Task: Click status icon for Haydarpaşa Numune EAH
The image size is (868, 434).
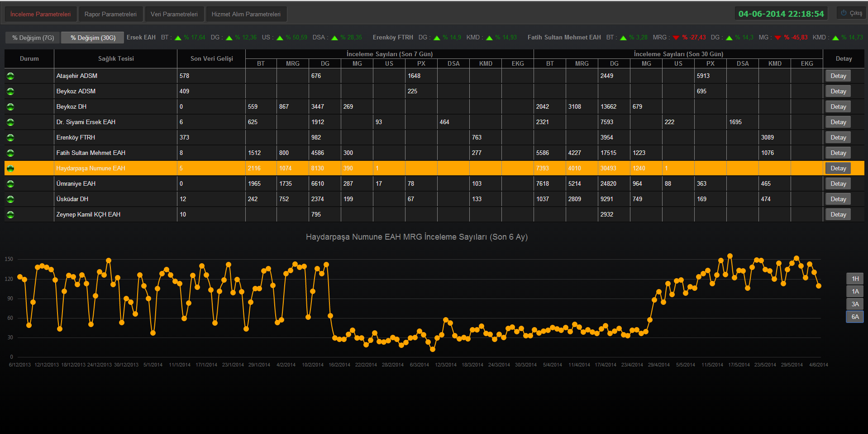Action: 10,169
